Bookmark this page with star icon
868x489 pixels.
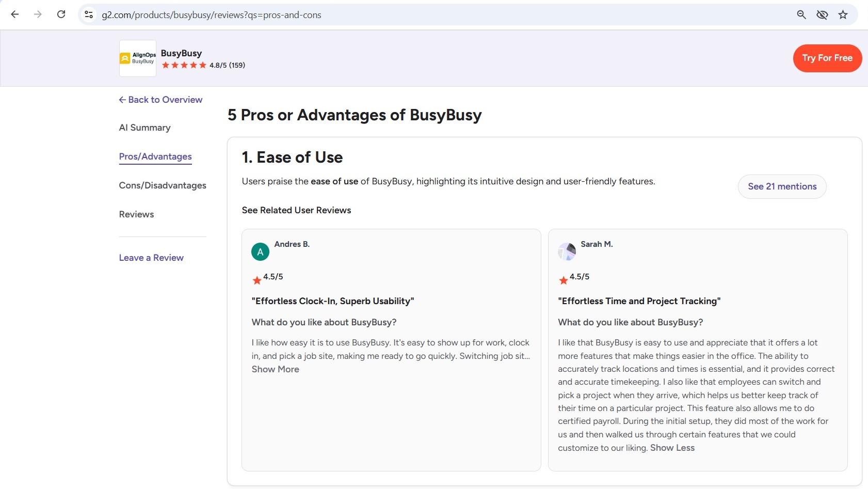pyautogui.click(x=843, y=15)
